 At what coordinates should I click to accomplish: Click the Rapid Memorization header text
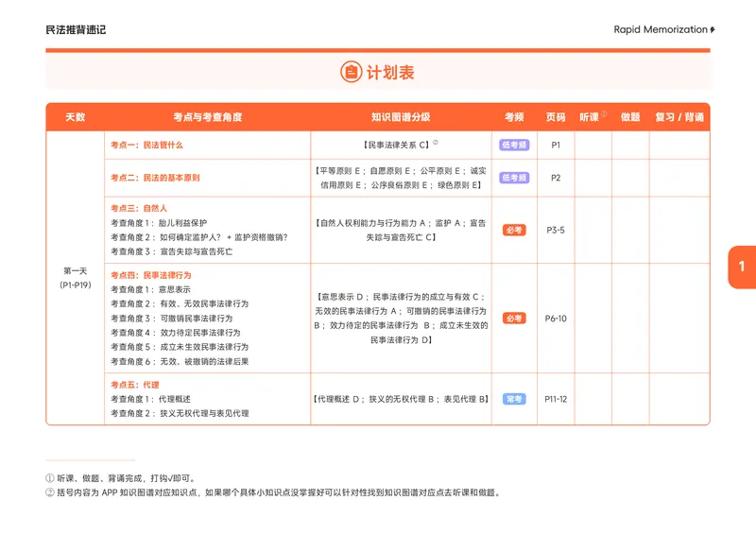pyautogui.click(x=660, y=29)
